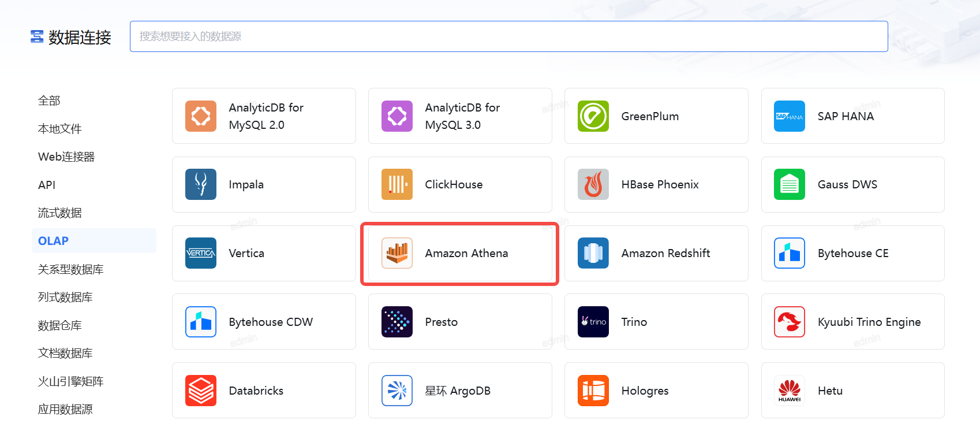Choose the Vertica data source card
980x442 pixels.
pyautogui.click(x=264, y=253)
